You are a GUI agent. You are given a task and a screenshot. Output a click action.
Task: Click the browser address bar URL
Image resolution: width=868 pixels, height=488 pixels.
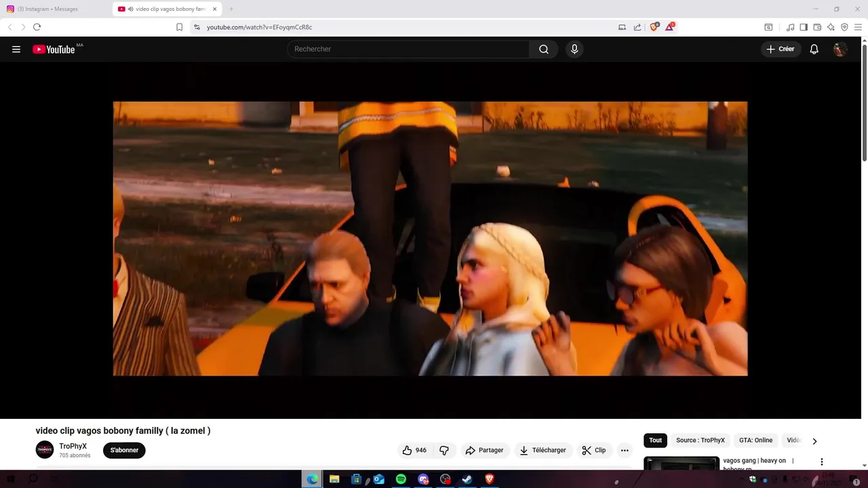(260, 27)
